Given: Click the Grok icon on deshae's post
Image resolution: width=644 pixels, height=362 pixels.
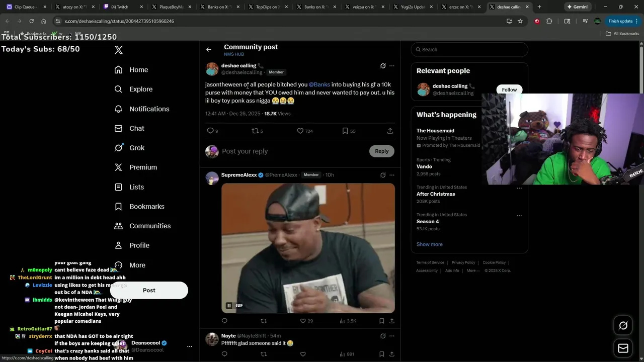Looking at the screenshot, I should click(383, 66).
